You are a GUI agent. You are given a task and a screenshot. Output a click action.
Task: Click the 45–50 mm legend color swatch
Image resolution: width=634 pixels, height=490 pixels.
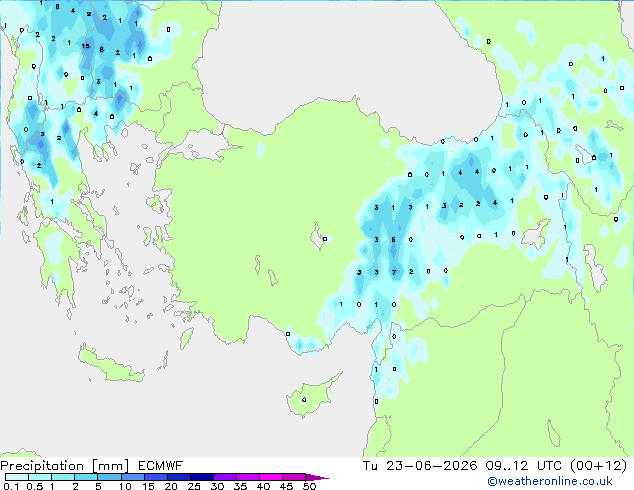pos(294,477)
